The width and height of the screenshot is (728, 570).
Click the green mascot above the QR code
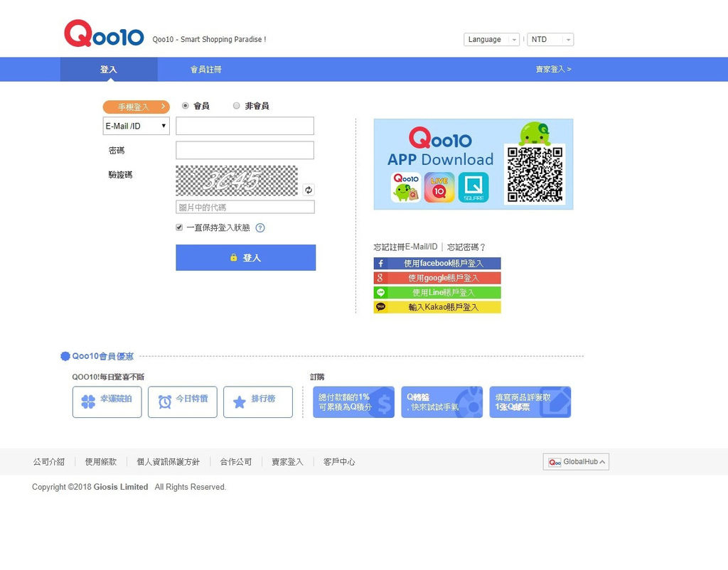[535, 133]
